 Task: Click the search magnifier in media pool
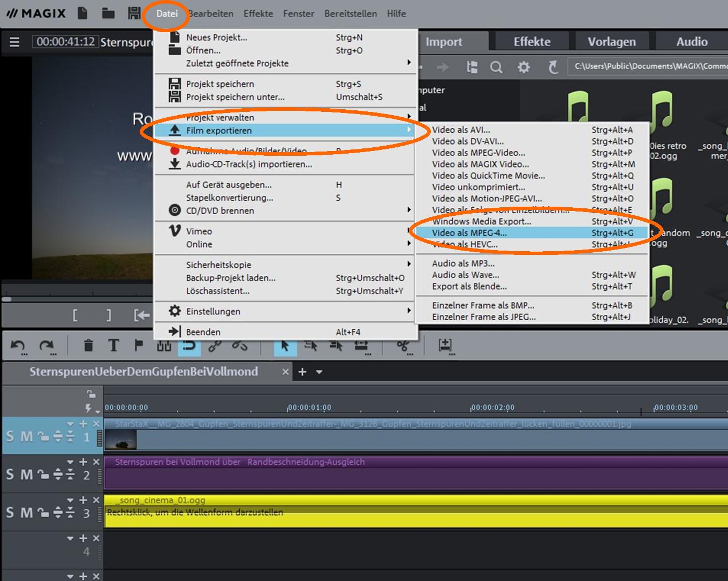coord(496,67)
